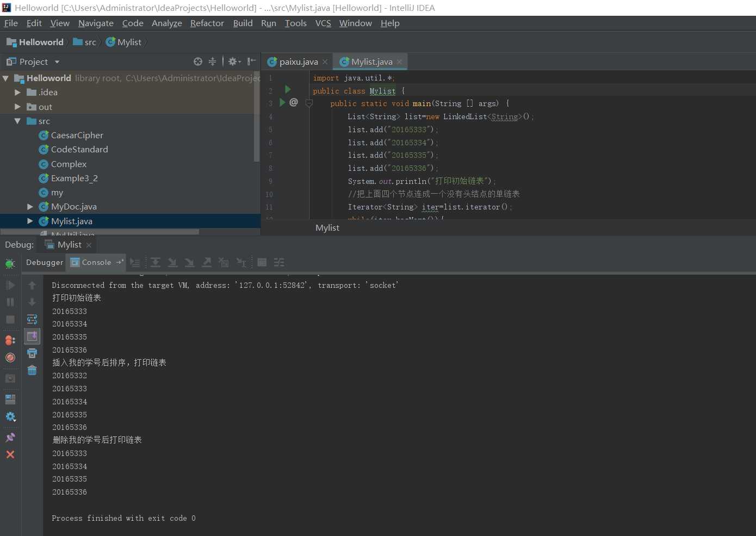Viewport: 756px width, 536px height.
Task: Close the debug session with red X
Action: (x=10, y=454)
